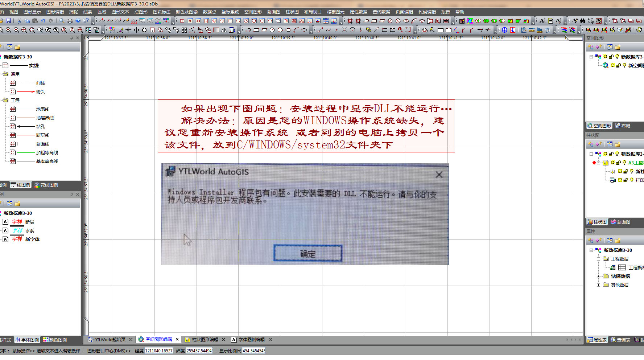The width and height of the screenshot is (644, 360).
Task: Toggle lightbulb on 打印 item
Action: [632, 180]
